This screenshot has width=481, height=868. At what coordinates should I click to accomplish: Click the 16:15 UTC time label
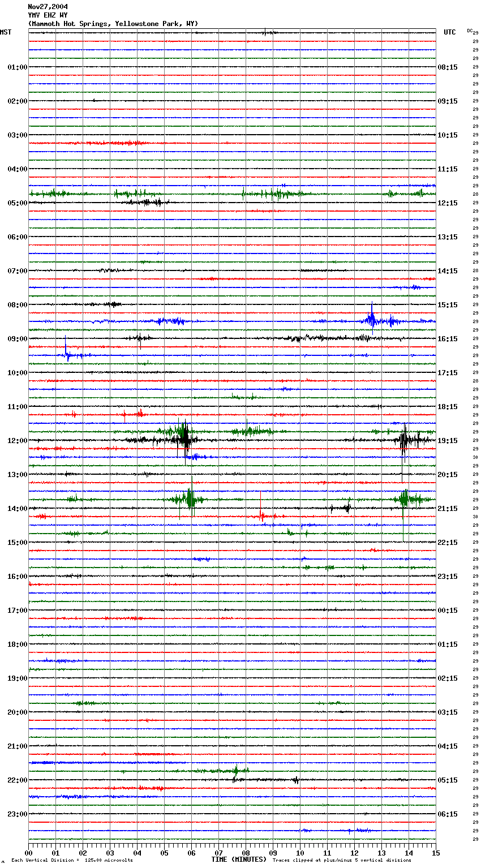tap(448, 339)
